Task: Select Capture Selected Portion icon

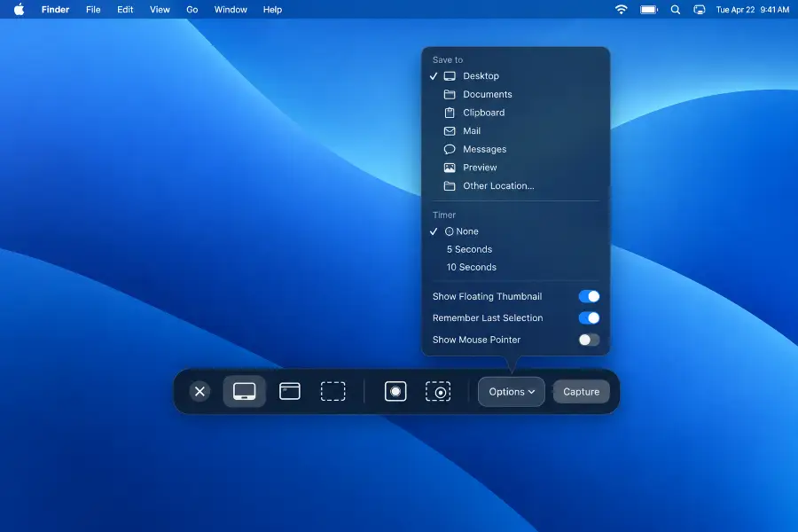Action: 332,392
